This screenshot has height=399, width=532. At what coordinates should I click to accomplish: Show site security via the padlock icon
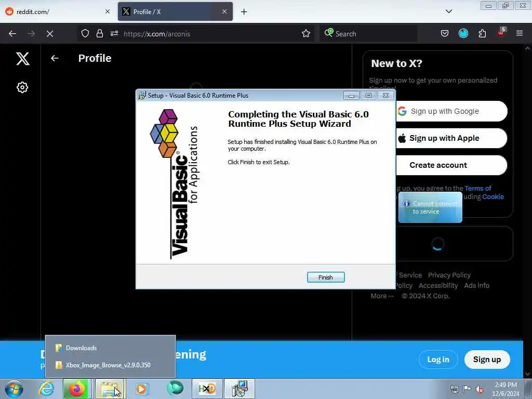coord(99,34)
